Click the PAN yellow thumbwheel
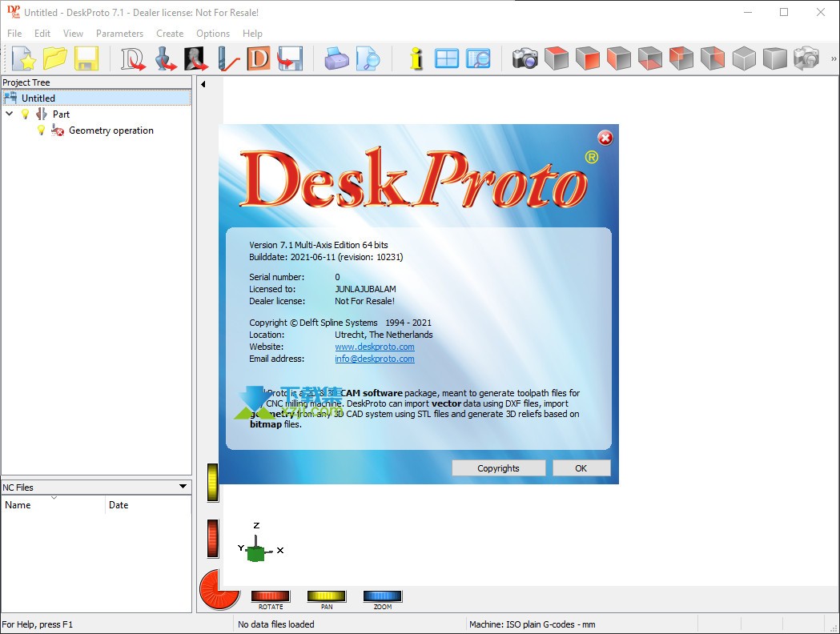The width and height of the screenshot is (840, 634). [x=327, y=596]
